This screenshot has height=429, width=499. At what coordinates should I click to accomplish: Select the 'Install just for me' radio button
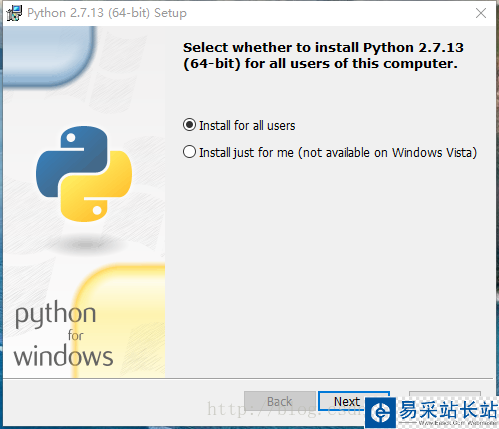coord(189,152)
